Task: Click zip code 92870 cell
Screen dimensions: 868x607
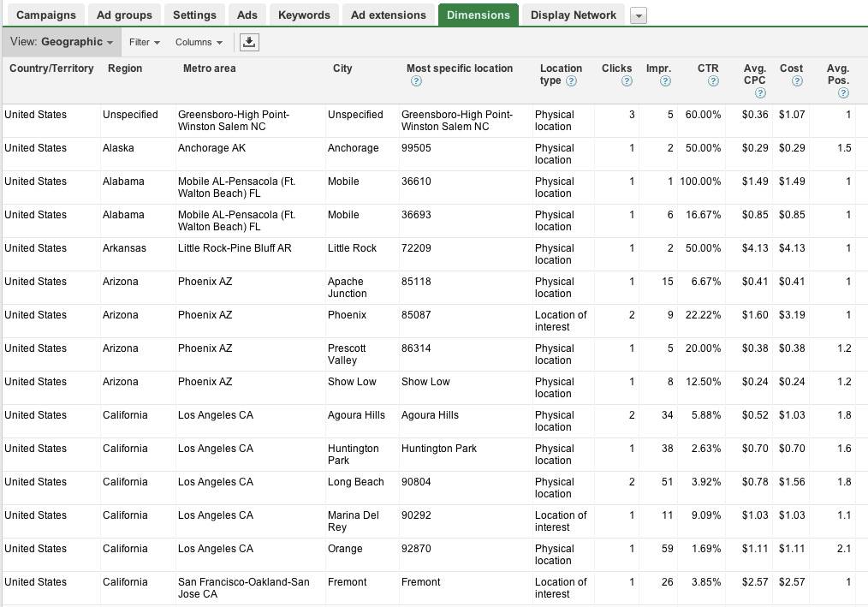Action: click(x=416, y=549)
